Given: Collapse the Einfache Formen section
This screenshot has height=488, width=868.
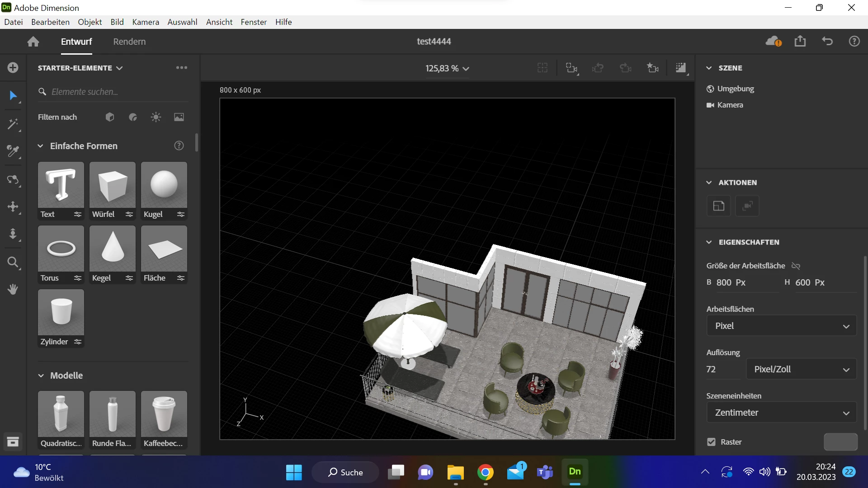Looking at the screenshot, I should pyautogui.click(x=41, y=146).
